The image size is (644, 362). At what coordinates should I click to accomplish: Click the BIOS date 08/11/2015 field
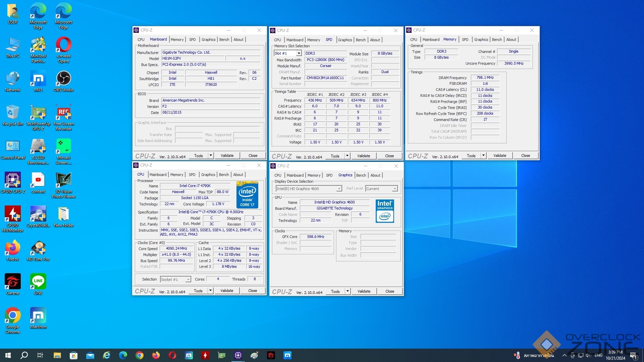tap(211, 112)
